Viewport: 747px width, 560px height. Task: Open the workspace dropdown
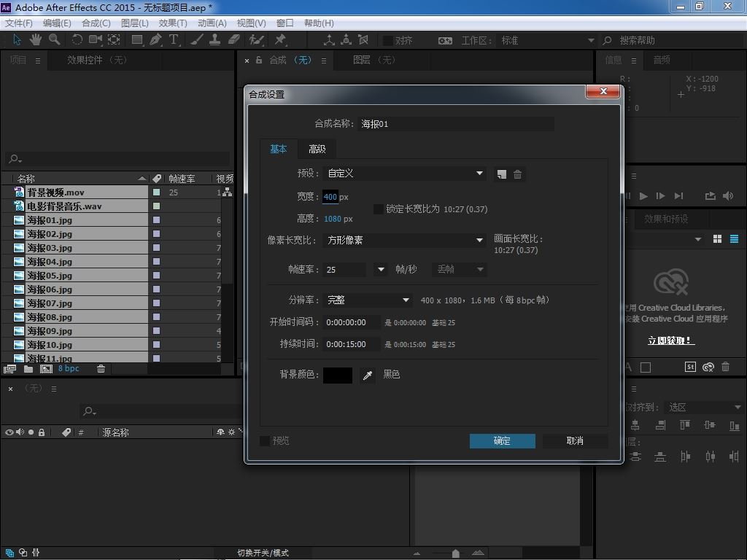(x=547, y=41)
